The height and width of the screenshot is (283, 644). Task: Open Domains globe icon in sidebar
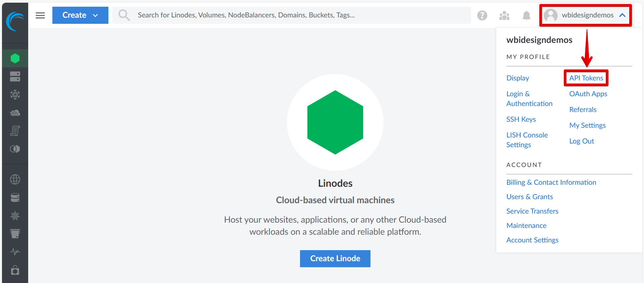(15, 179)
